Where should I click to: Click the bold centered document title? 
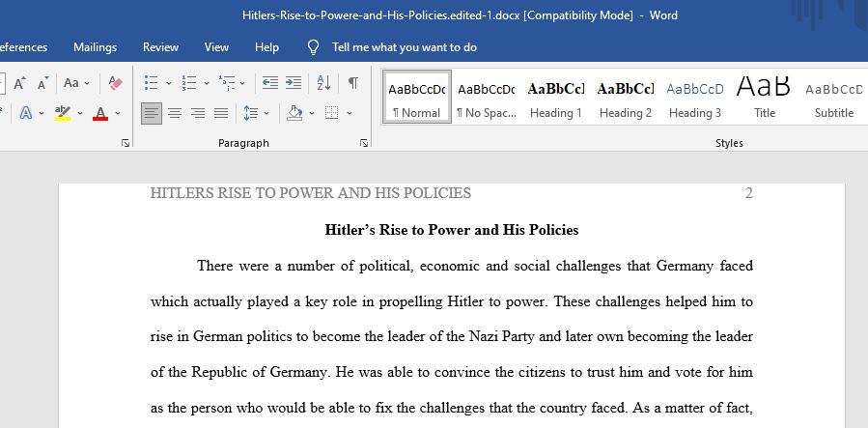pyautogui.click(x=452, y=230)
